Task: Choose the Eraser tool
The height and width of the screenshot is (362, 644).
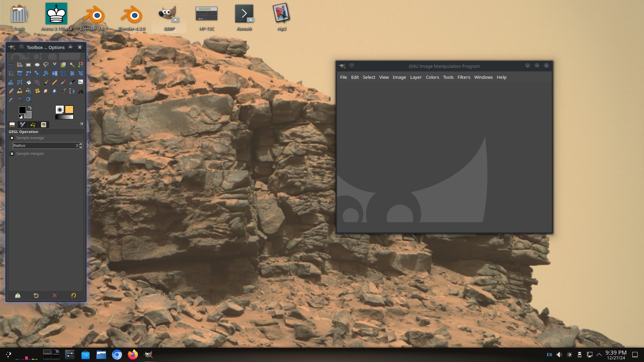Action: pos(11,91)
